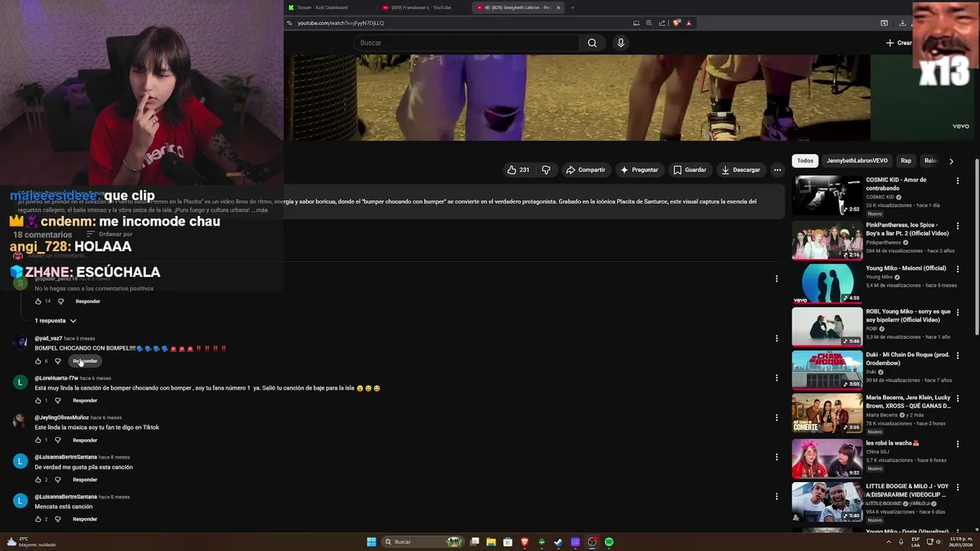The height and width of the screenshot is (551, 980).
Task: Open menu for les robé la wacha
Action: click(957, 445)
